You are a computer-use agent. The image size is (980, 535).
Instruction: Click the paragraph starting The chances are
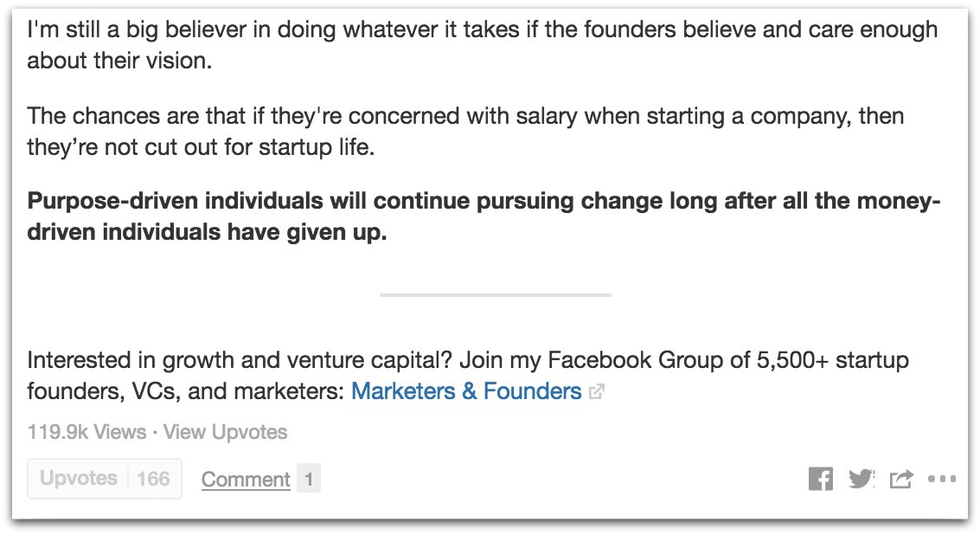tap(465, 132)
